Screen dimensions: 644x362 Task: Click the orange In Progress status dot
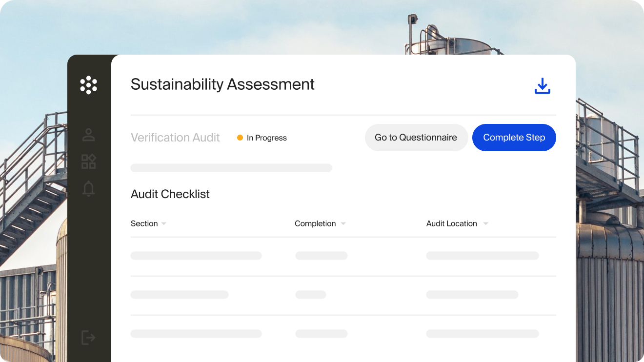[x=240, y=138]
